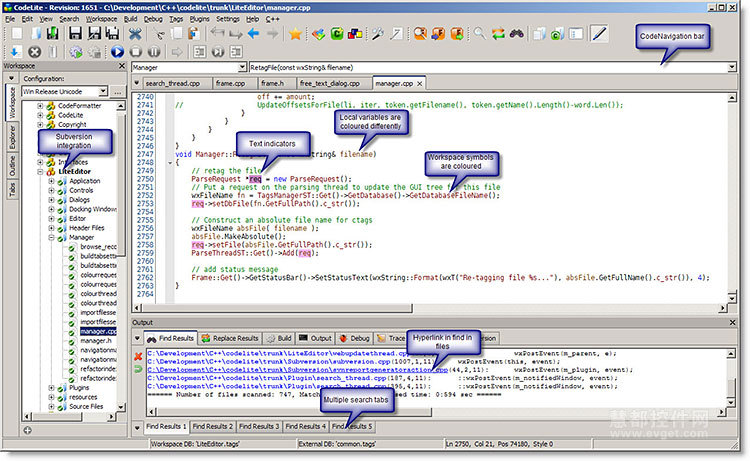Image resolution: width=750 pixels, height=461 pixels.
Task: Click the scissors Cut icon
Action: 158,33
